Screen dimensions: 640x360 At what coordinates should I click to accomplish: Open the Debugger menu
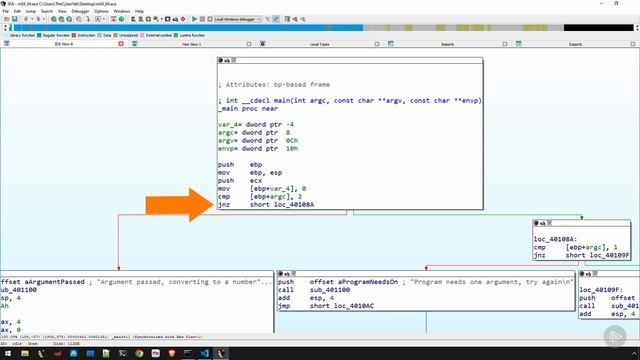[80, 11]
